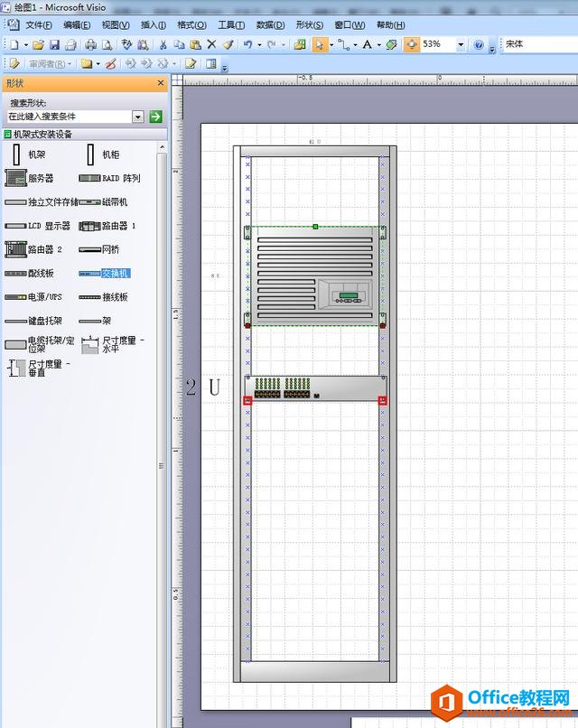This screenshot has width=578, height=728.
Task: Click the Delete (X) toolbar icon
Action: click(x=211, y=44)
